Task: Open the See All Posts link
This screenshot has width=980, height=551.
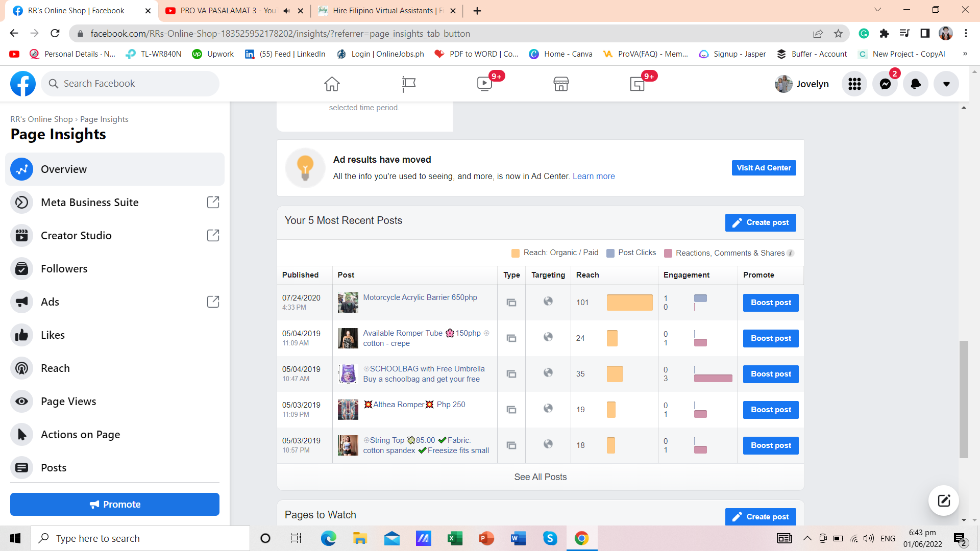Action: [x=540, y=477]
